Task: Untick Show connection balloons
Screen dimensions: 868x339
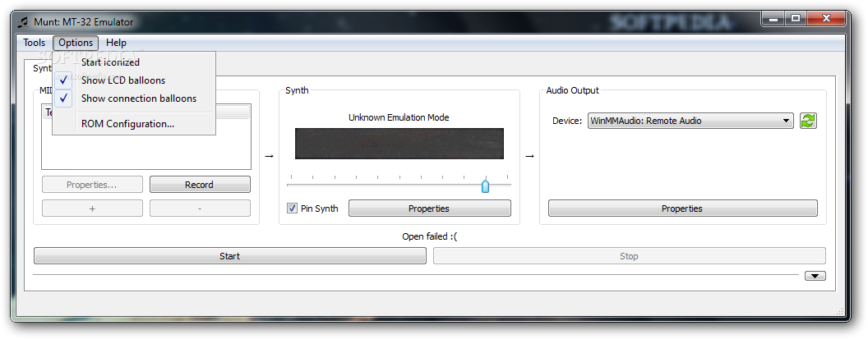Action: coord(133,98)
